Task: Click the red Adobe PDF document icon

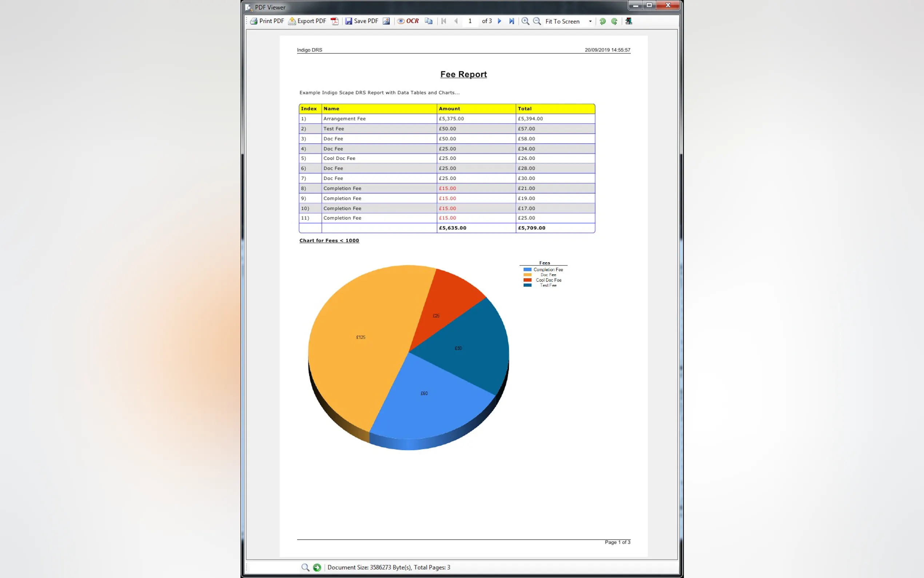Action: pyautogui.click(x=335, y=21)
